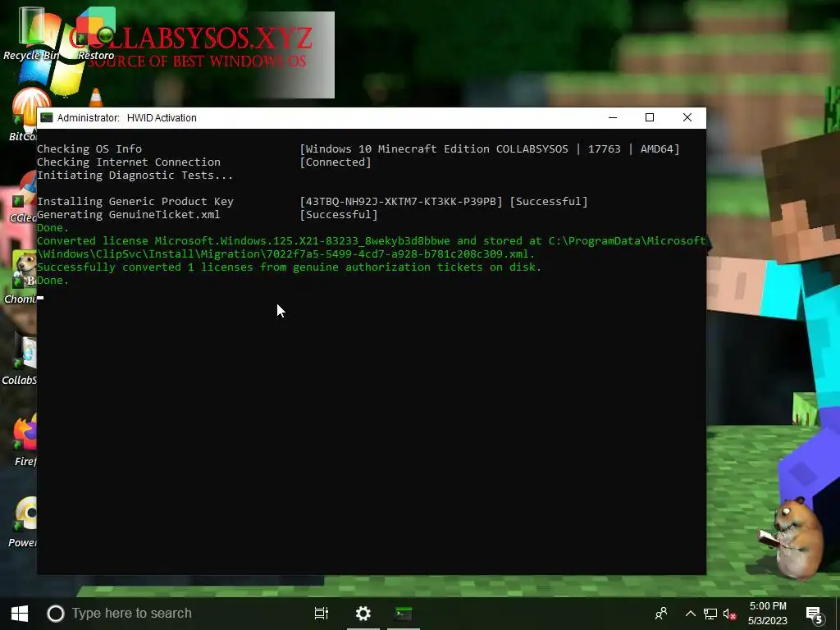Open the Chomik desktop shortcut
The image size is (840, 630).
click(x=21, y=277)
